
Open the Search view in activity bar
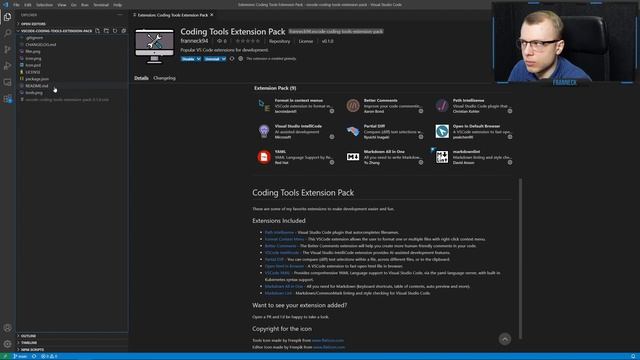[7, 33]
